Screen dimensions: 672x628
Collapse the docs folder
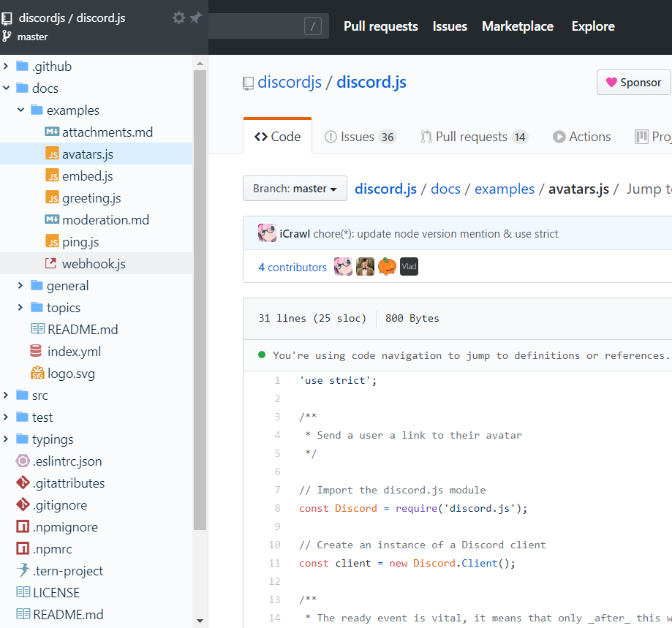tap(6, 88)
